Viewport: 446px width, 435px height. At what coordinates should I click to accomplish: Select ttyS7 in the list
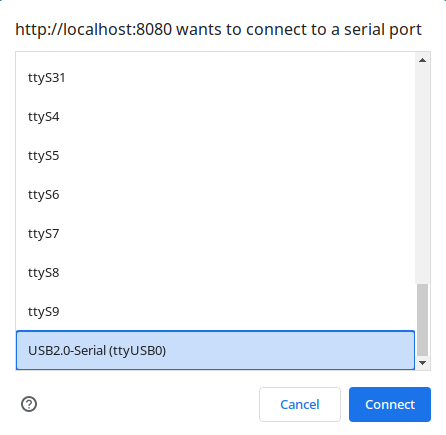pyautogui.click(x=215, y=234)
